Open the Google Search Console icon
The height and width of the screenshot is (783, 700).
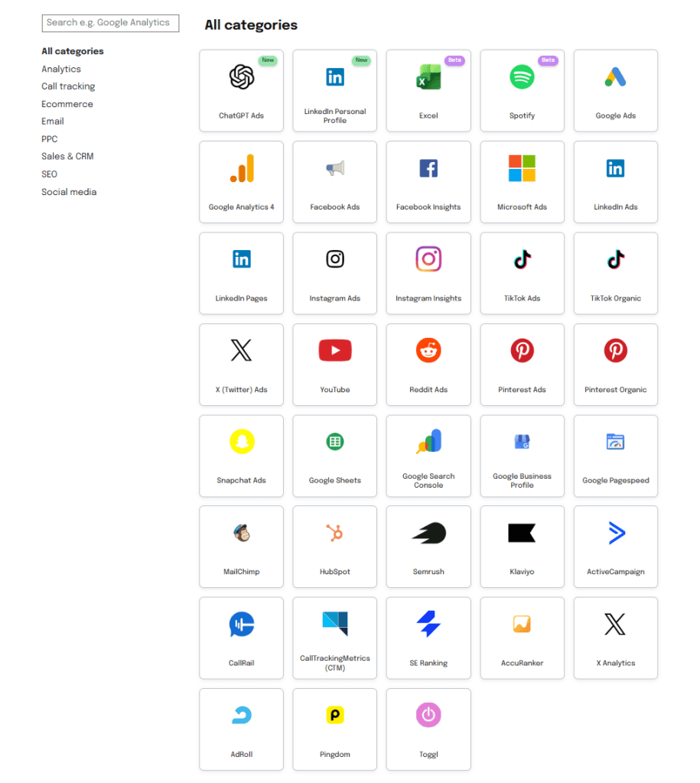tap(428, 441)
